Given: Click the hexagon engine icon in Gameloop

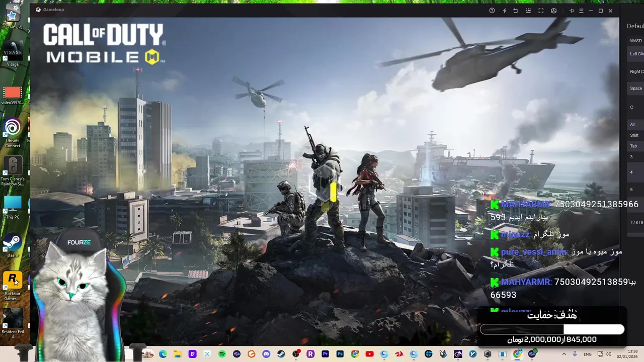Looking at the screenshot, I should point(554,11).
